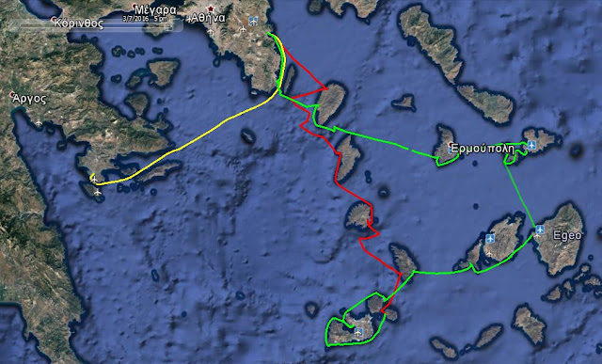This screenshot has height=364, width=602.
Task: Click the blue Athens airport icon
Action: pos(253,21)
